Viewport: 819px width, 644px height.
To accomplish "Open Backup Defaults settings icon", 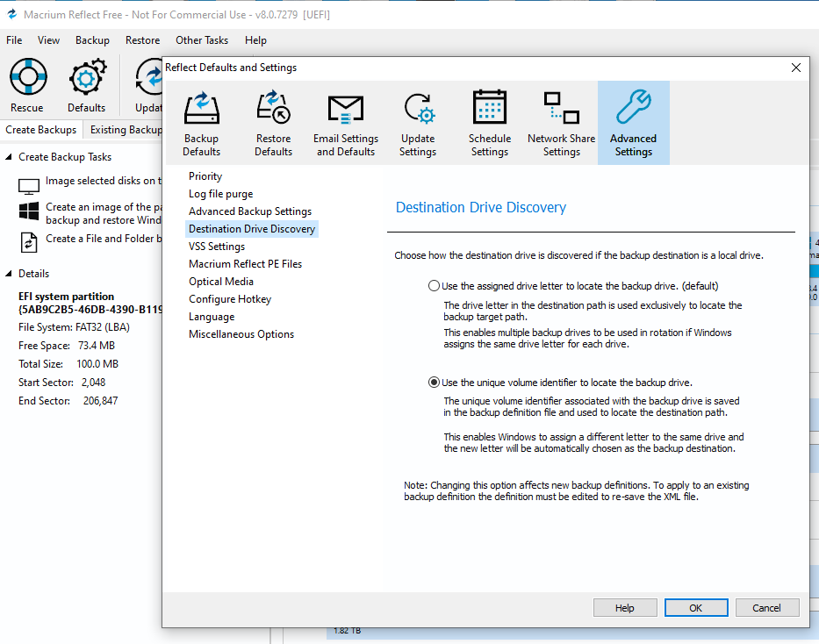I will (202, 108).
